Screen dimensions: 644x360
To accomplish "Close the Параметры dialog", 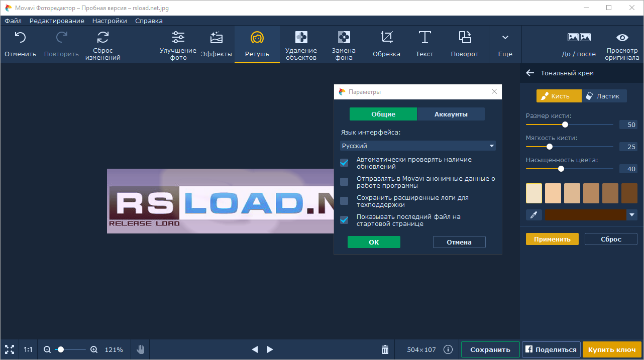I will click(494, 92).
